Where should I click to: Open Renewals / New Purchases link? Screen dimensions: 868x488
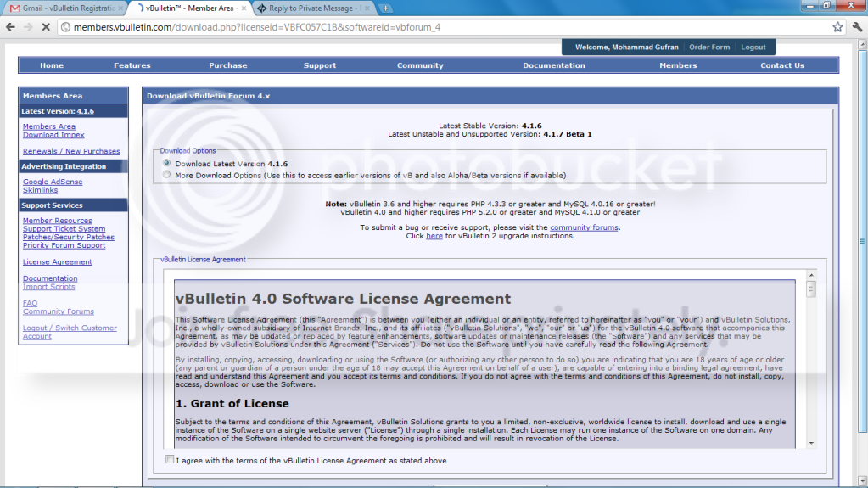click(x=71, y=151)
